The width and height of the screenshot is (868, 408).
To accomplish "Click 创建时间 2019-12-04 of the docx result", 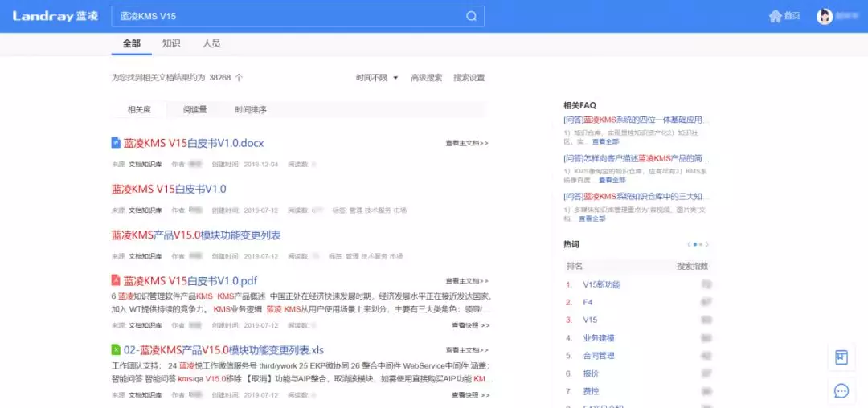I will 245,164.
